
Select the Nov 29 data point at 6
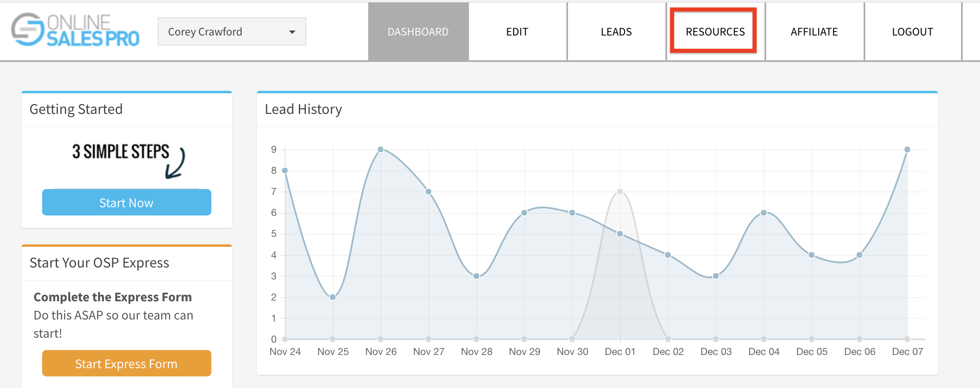pyautogui.click(x=524, y=213)
